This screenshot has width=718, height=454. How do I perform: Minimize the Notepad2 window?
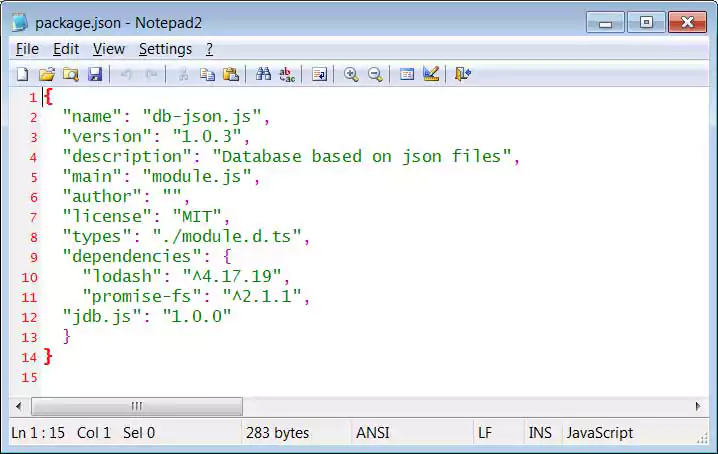(605, 22)
